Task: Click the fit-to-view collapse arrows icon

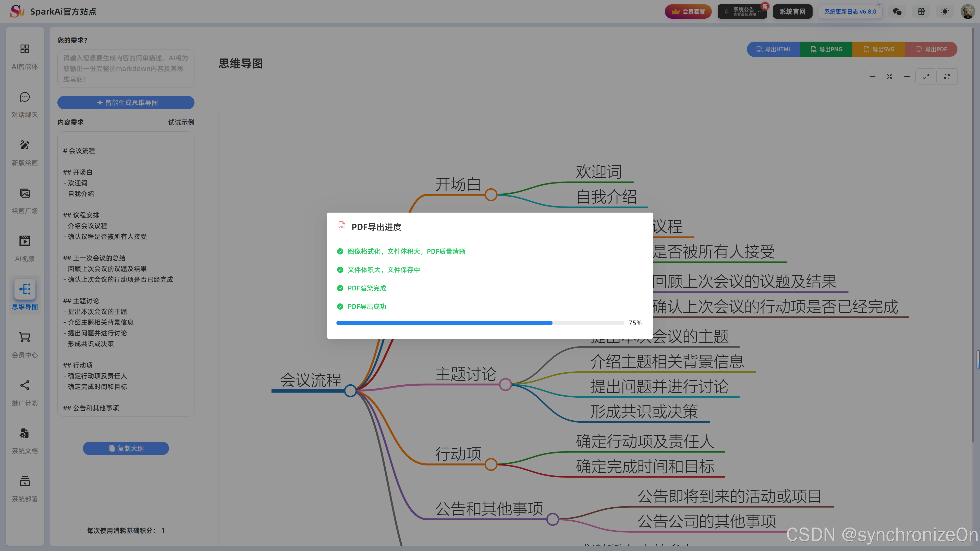Action: [x=889, y=77]
